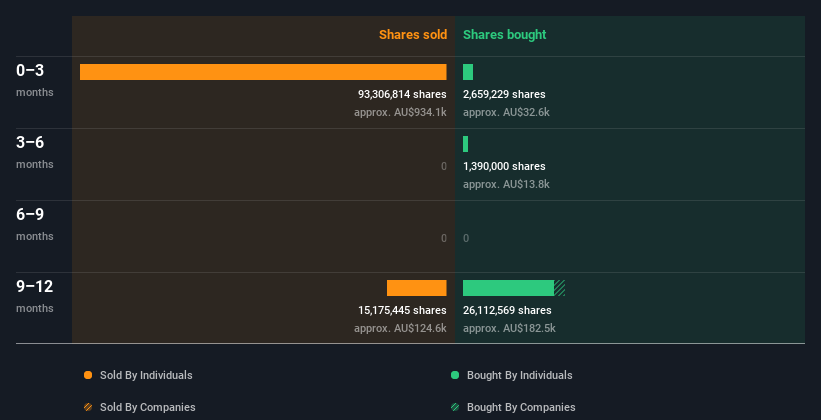Click the approx. AU$124.6k value

click(x=400, y=328)
